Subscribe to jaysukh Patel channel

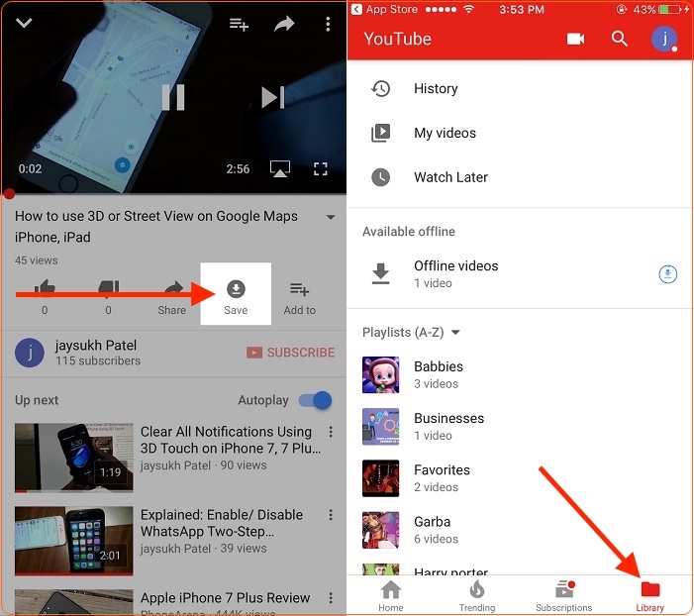point(290,353)
